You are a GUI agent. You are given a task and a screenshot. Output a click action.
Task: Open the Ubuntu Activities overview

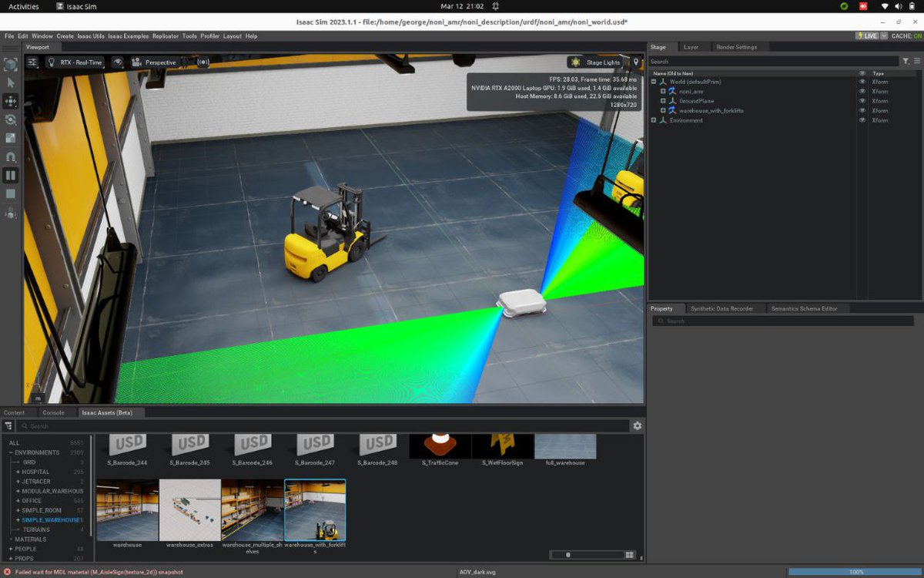point(24,6)
